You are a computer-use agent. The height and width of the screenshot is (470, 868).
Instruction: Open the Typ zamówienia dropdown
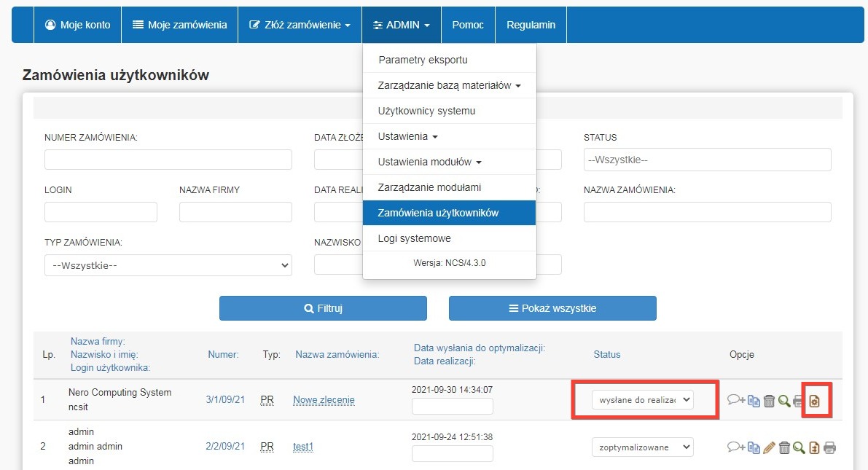point(168,265)
